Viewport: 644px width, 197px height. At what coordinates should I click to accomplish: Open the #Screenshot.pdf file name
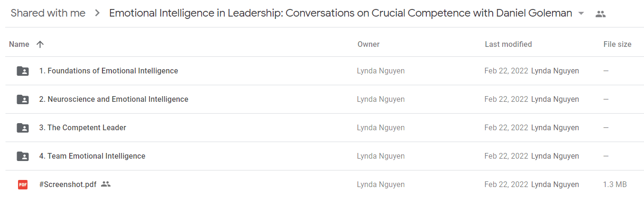[x=68, y=184]
